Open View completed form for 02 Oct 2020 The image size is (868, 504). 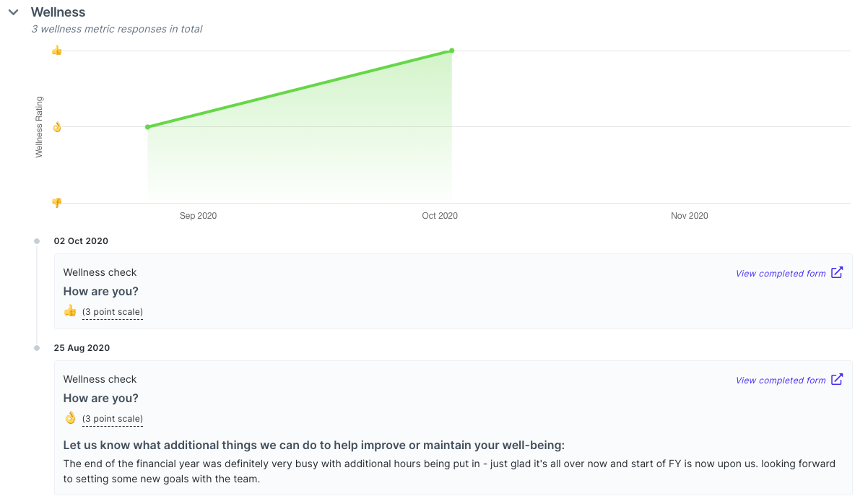pos(780,274)
